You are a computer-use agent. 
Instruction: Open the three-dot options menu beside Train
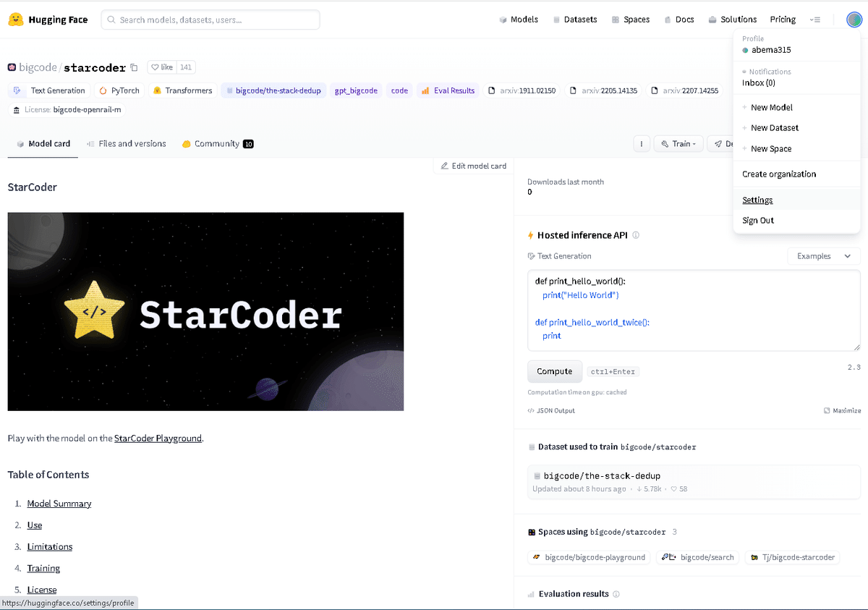pos(642,143)
